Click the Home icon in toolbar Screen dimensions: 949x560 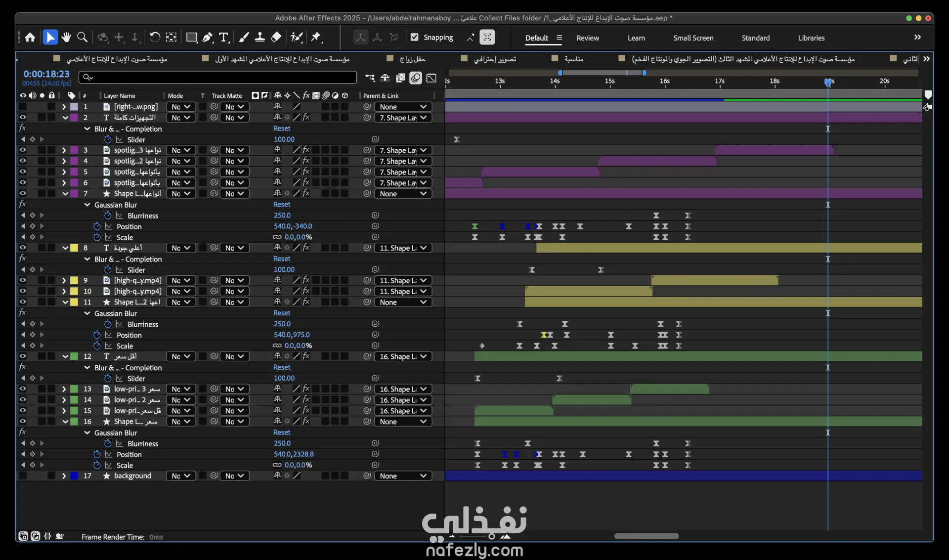[30, 38]
